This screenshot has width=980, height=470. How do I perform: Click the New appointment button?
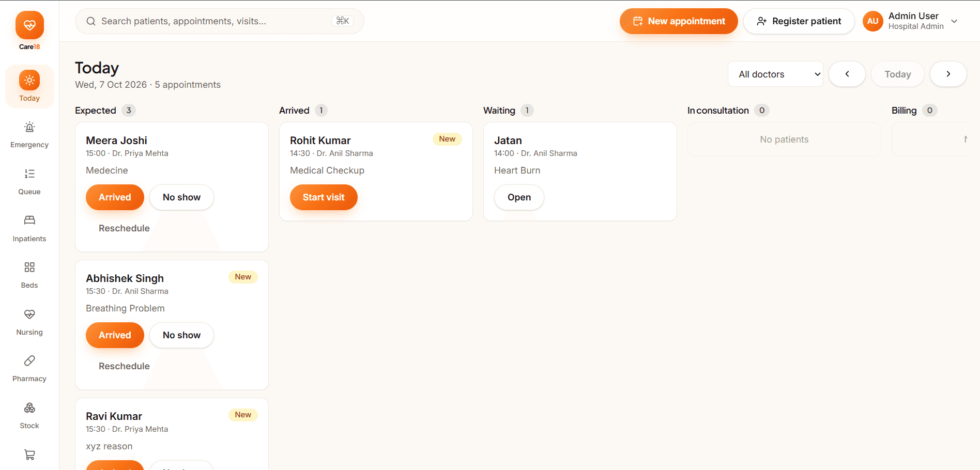click(679, 21)
